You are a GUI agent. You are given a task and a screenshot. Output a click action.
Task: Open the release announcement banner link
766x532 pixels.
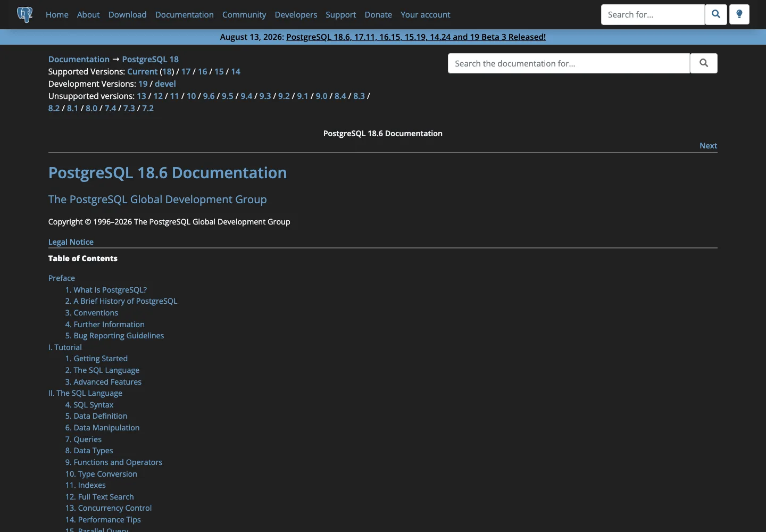click(416, 37)
